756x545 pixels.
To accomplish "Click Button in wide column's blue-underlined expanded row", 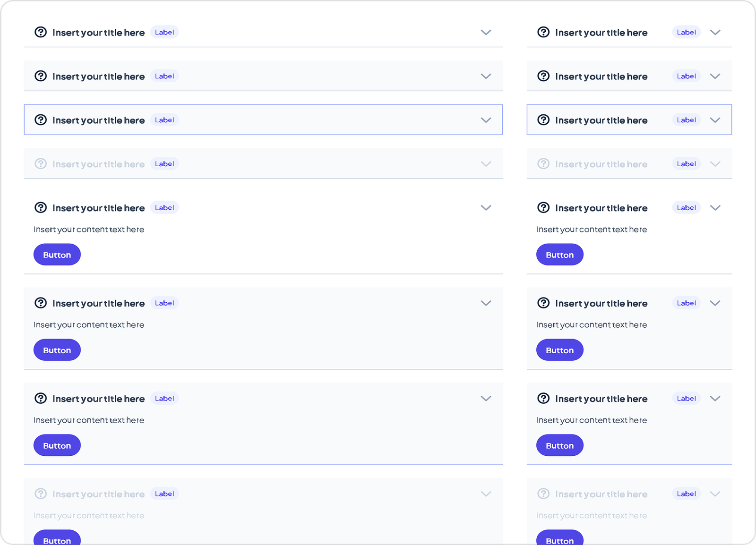I will pos(57,445).
